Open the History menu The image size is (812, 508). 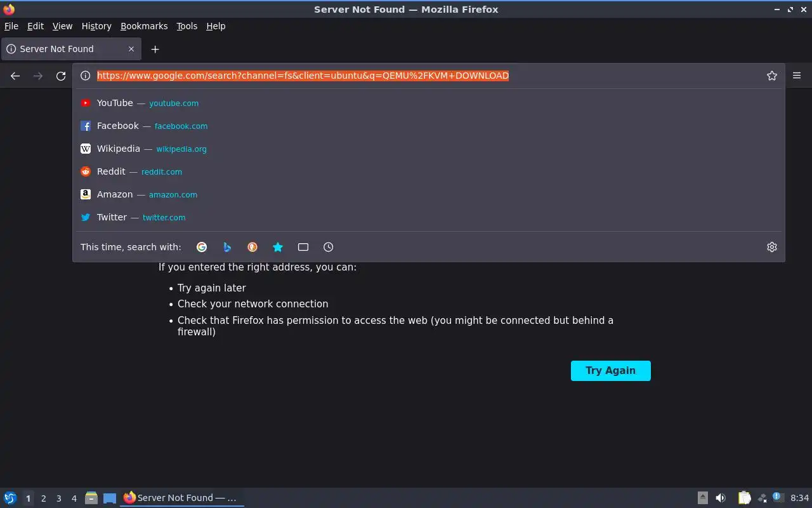[96, 26]
